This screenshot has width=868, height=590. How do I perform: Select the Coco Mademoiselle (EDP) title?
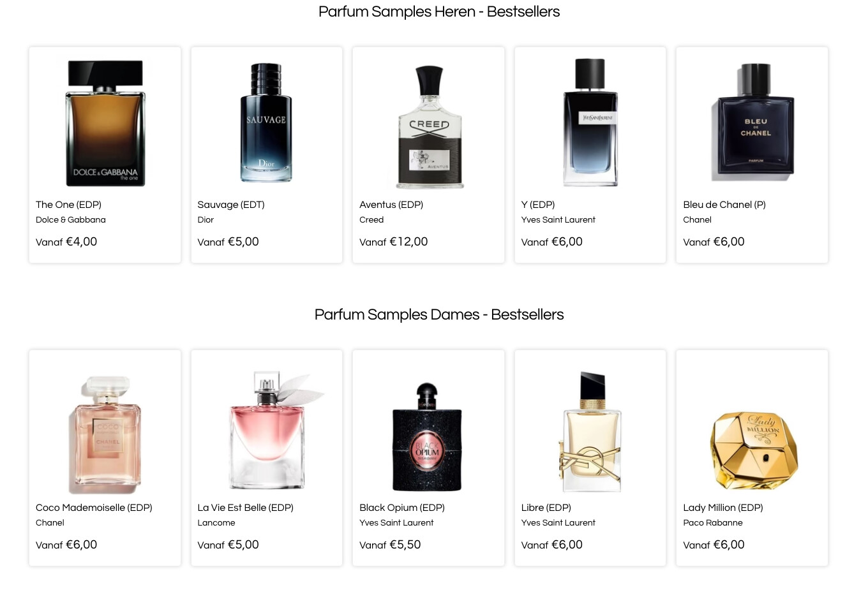click(94, 508)
